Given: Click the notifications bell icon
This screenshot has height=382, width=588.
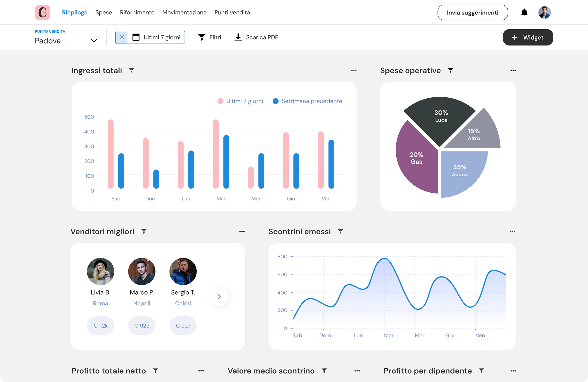Looking at the screenshot, I should click(524, 13).
